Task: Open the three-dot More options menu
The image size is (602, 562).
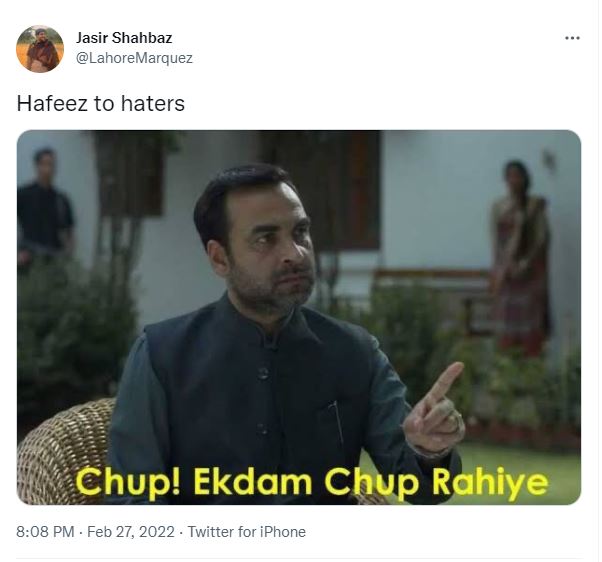Action: click(572, 38)
